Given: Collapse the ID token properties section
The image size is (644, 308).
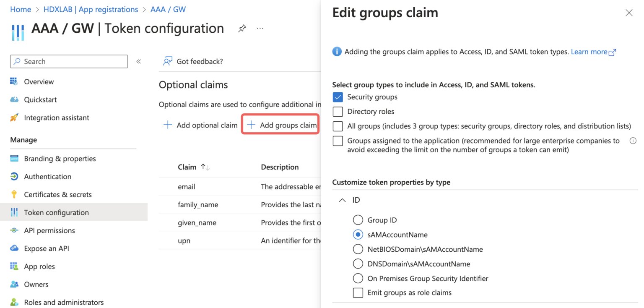Looking at the screenshot, I should pos(342,200).
